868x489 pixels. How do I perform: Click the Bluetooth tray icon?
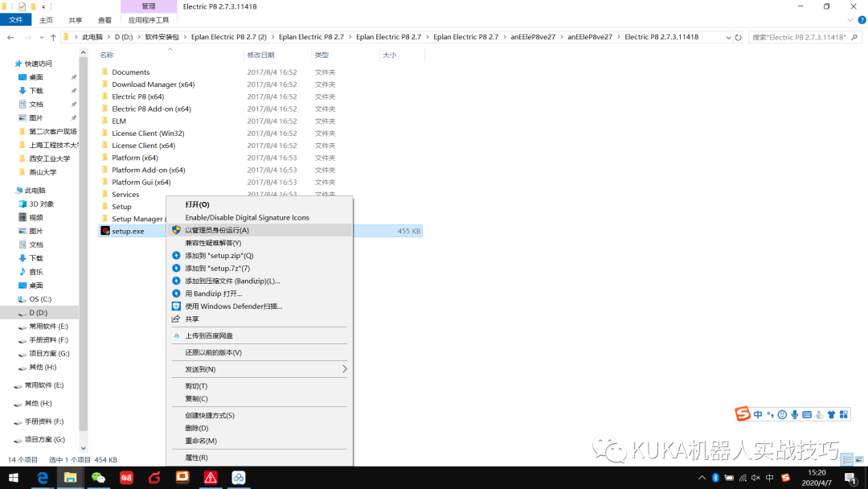click(715, 478)
